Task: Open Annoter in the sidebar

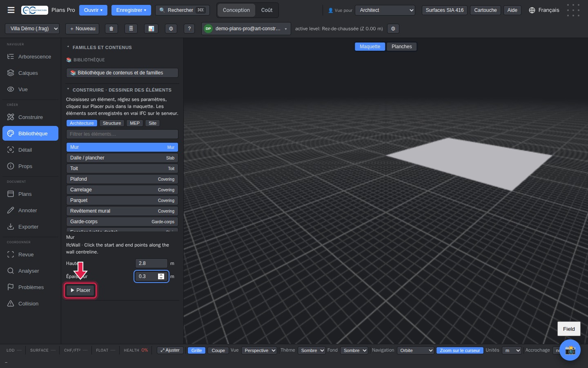Action: (x=30, y=211)
